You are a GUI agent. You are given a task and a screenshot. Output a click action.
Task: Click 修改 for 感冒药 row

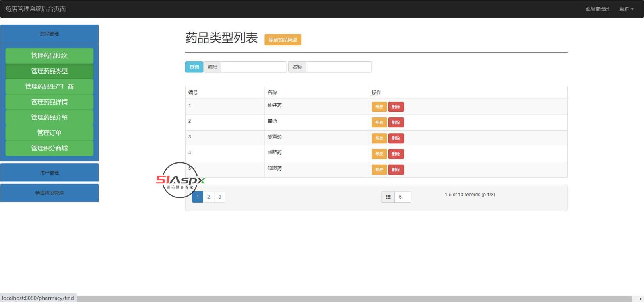point(379,138)
